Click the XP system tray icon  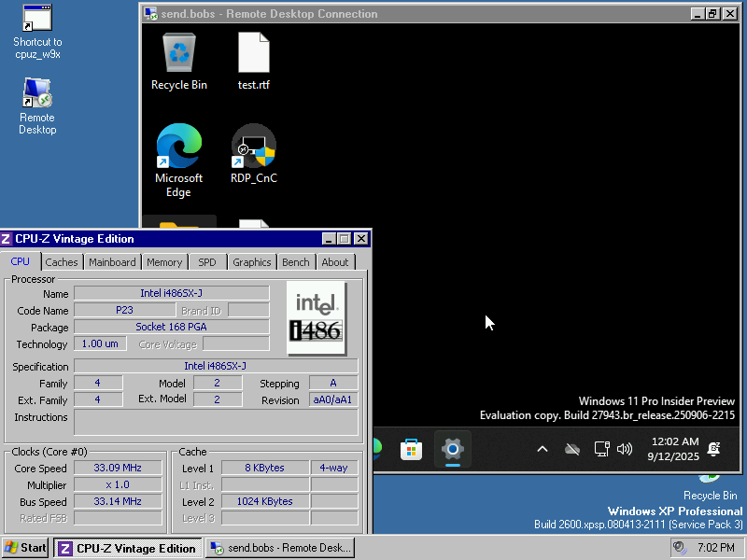680,548
